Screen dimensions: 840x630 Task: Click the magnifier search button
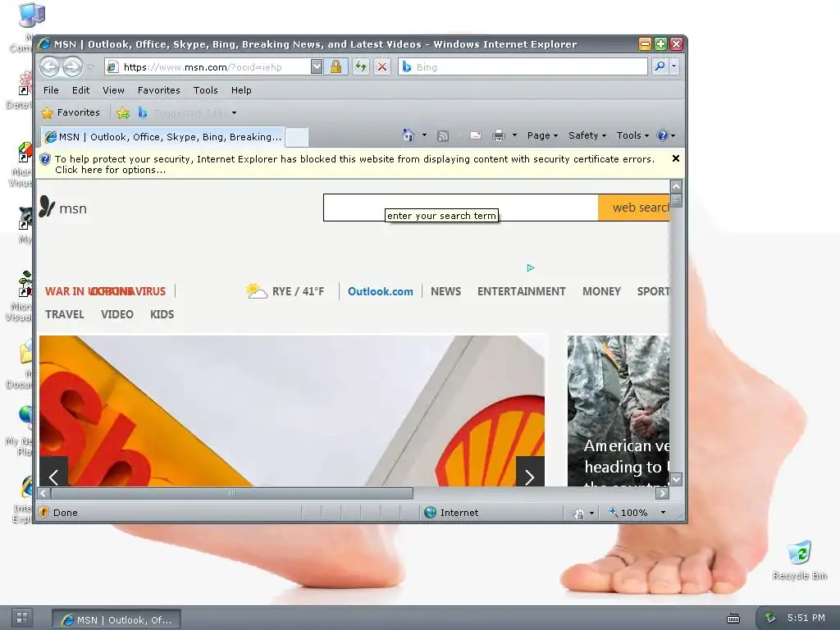[660, 67]
